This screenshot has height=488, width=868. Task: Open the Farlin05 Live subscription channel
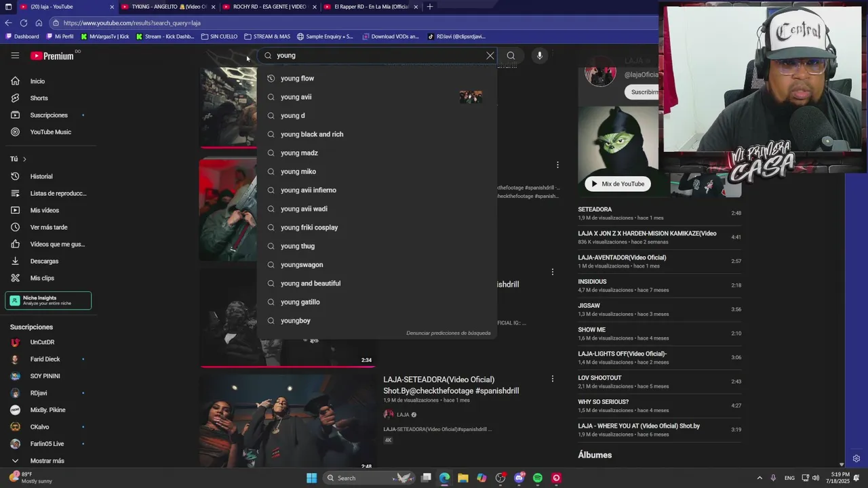click(46, 444)
